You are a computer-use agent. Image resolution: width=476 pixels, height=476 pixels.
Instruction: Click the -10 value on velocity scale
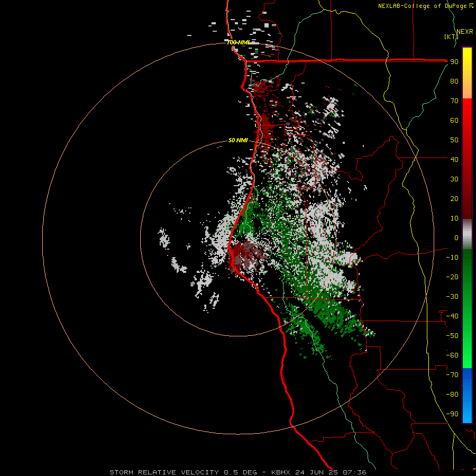tap(452, 258)
